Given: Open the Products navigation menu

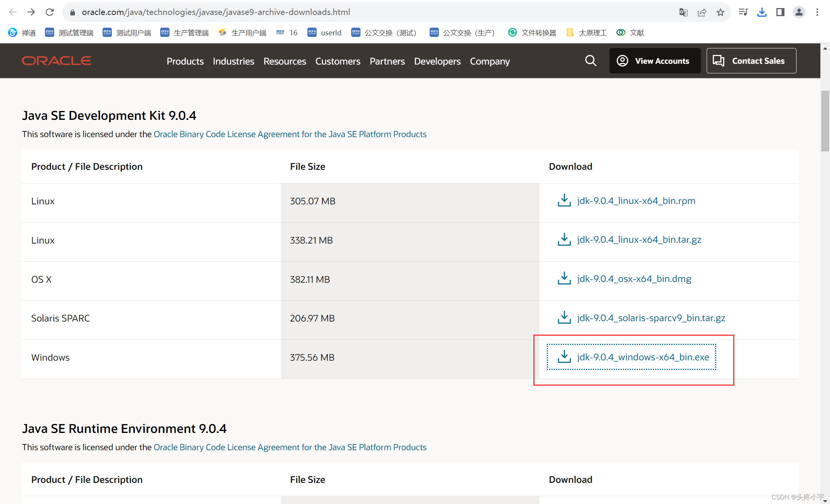Looking at the screenshot, I should point(185,61).
